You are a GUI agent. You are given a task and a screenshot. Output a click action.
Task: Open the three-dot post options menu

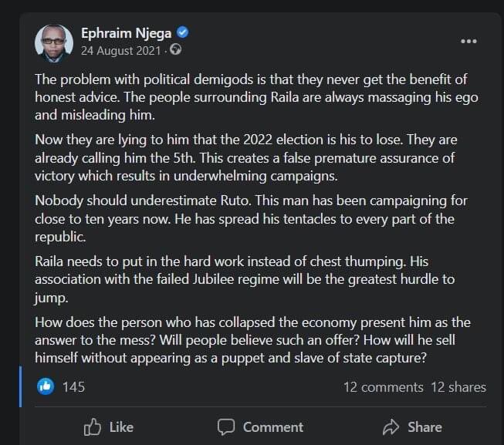468,41
